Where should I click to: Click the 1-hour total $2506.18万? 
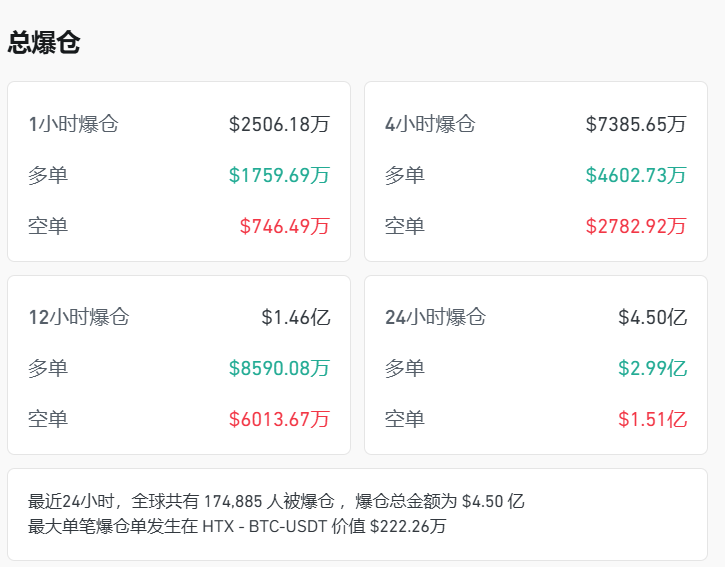[x=279, y=125]
